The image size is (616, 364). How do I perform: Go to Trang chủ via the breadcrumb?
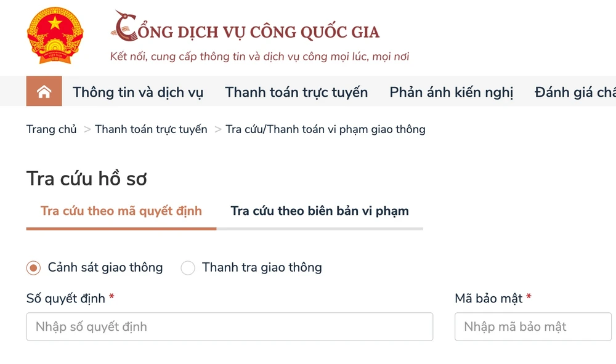[x=51, y=129]
